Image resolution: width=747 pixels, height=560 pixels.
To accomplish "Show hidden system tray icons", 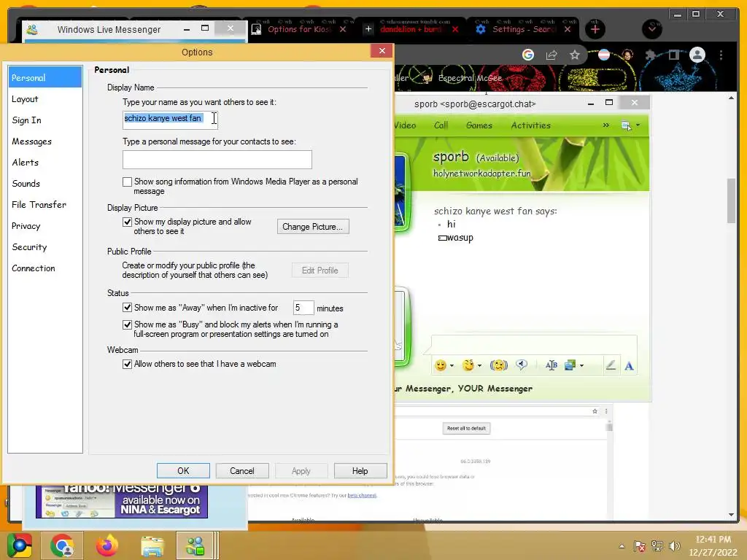I will tap(622, 546).
